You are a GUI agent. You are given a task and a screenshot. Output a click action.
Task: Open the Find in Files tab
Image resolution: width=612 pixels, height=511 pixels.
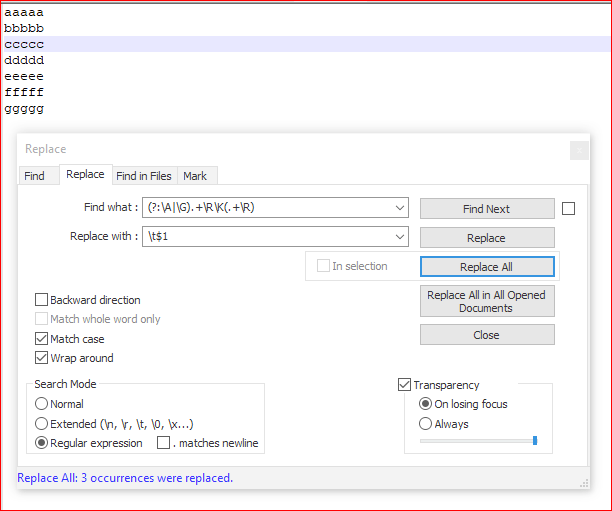[x=144, y=176]
